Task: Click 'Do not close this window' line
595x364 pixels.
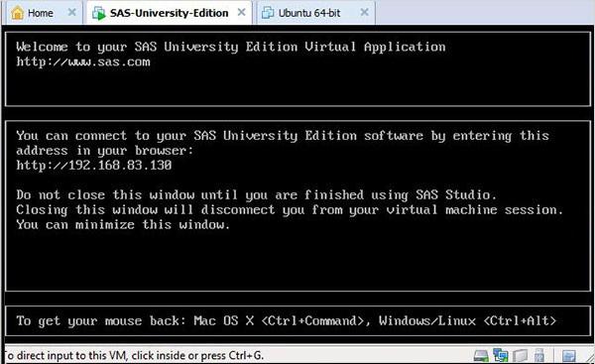Action: [256, 195]
